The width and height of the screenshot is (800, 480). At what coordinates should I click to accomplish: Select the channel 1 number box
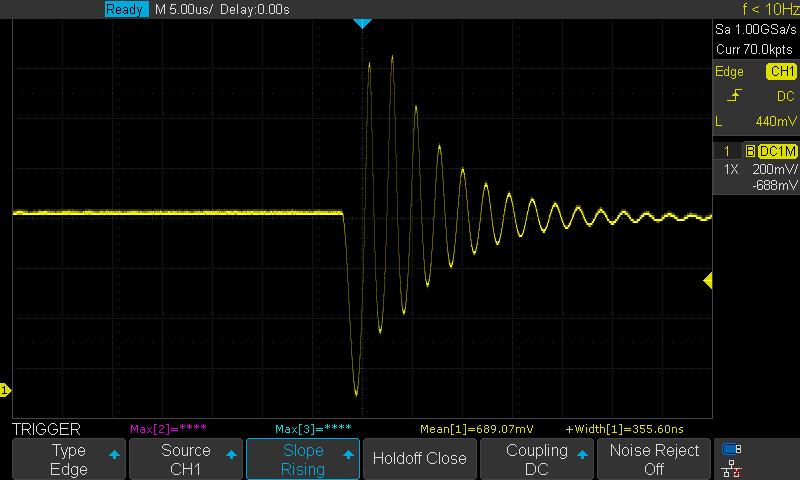point(728,151)
